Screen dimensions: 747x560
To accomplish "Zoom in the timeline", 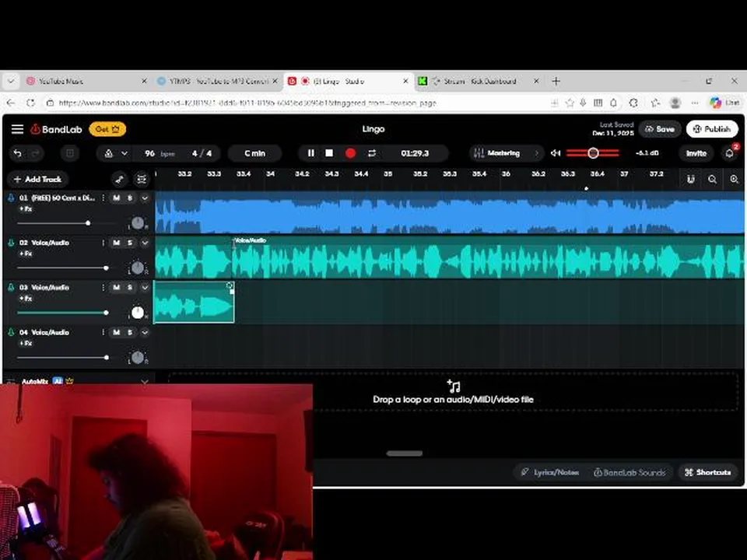I will (x=734, y=179).
